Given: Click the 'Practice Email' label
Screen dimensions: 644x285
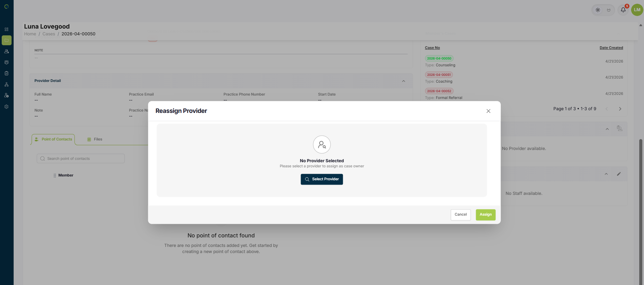Looking at the screenshot, I should click(141, 94).
